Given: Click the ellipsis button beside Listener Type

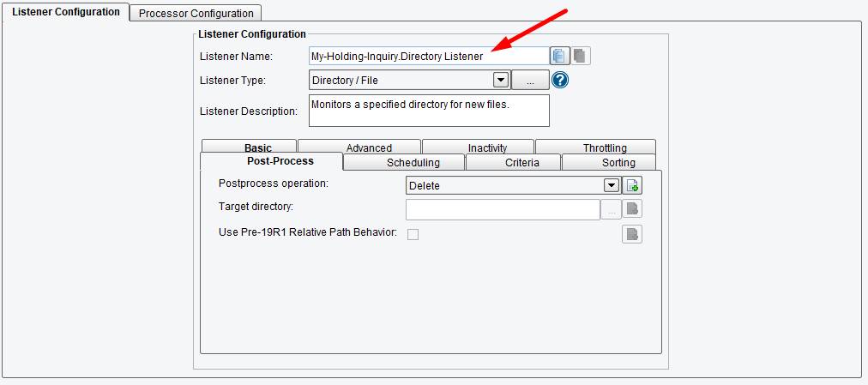Looking at the screenshot, I should pyautogui.click(x=530, y=81).
